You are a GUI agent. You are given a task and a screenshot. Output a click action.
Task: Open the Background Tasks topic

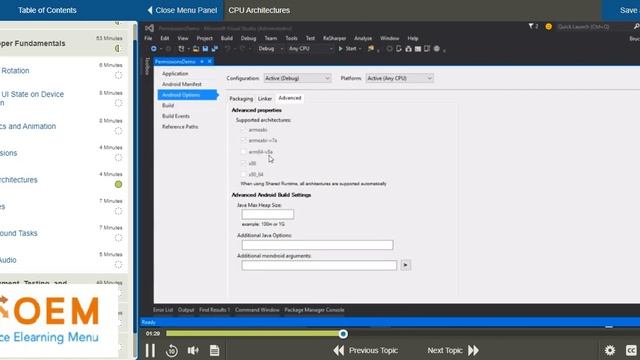18,233
